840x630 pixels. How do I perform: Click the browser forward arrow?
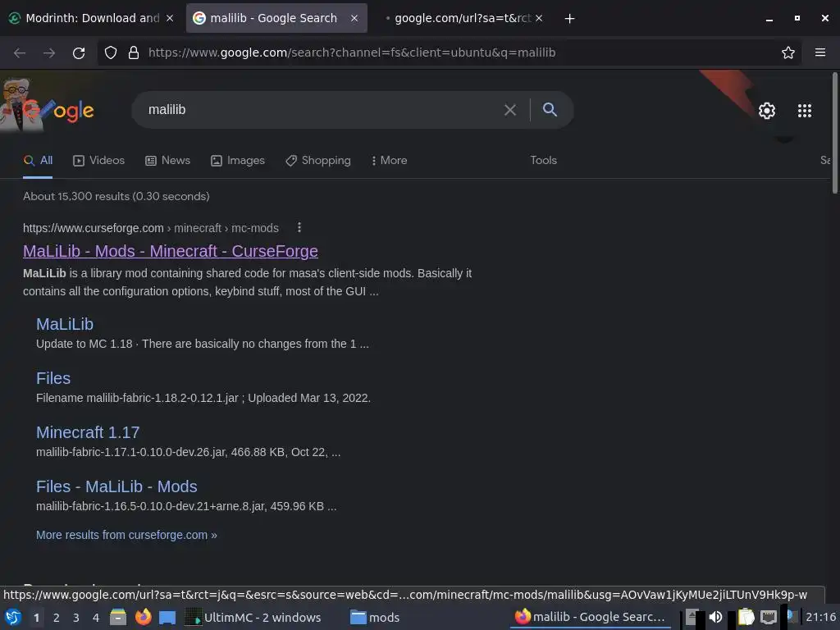pyautogui.click(x=49, y=52)
